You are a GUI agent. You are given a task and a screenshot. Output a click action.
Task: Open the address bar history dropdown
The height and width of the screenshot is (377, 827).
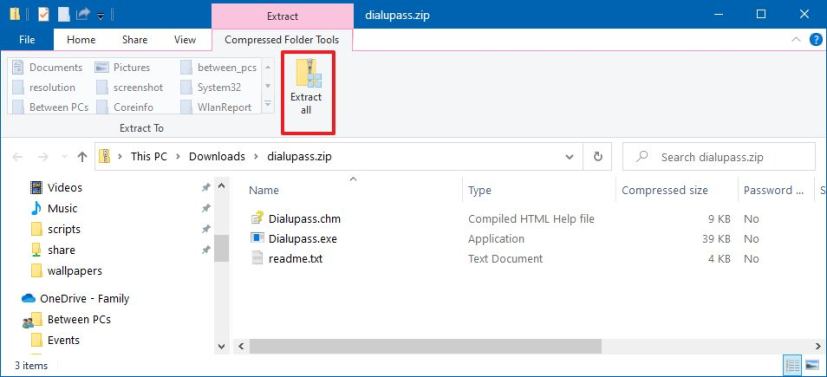(570, 157)
